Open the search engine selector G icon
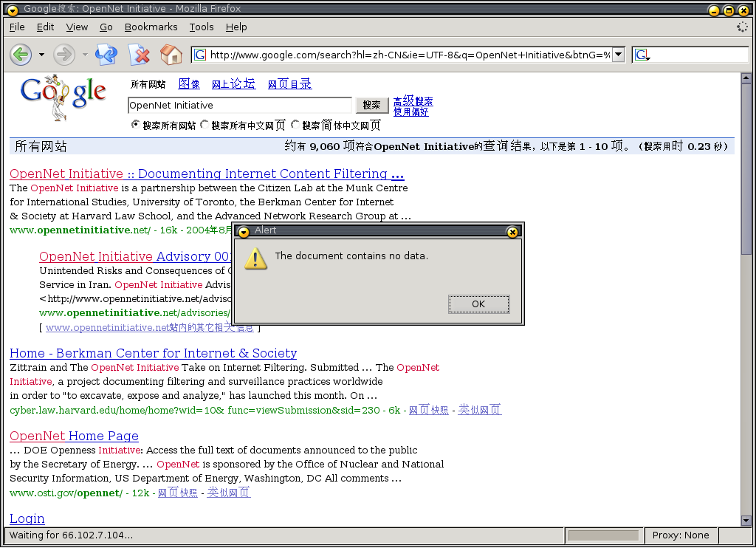 pos(642,55)
